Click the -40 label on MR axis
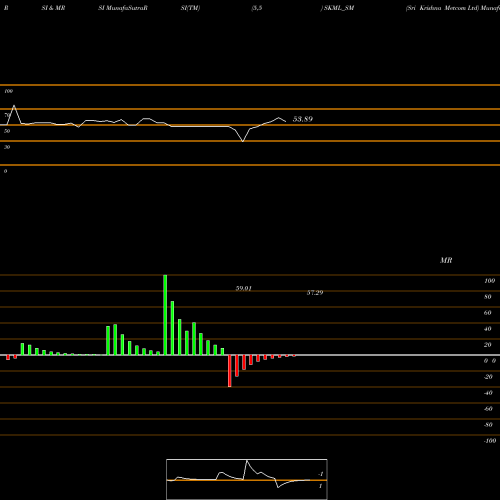The width and height of the screenshot is (500, 500). (488, 393)
